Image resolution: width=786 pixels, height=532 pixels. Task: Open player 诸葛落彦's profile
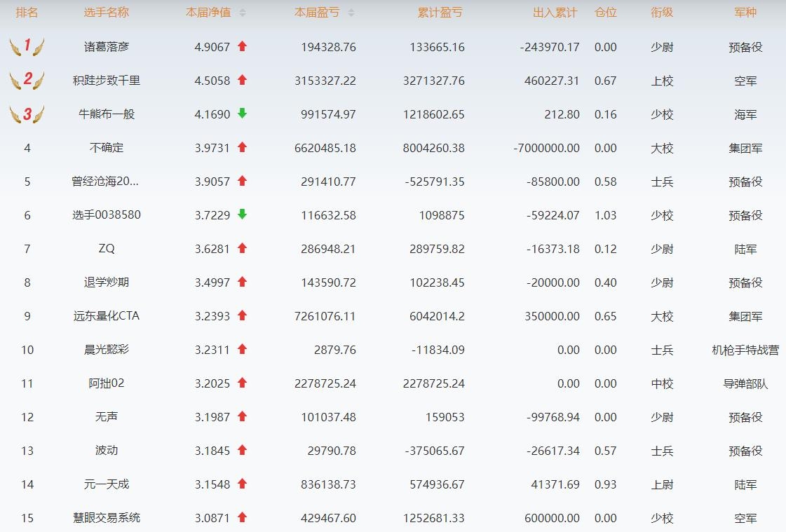pos(107,47)
